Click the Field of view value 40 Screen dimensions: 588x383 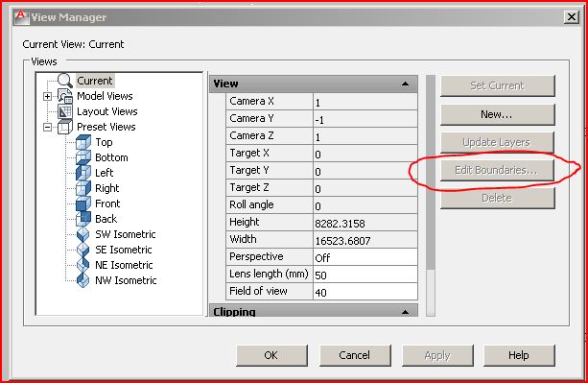365,292
